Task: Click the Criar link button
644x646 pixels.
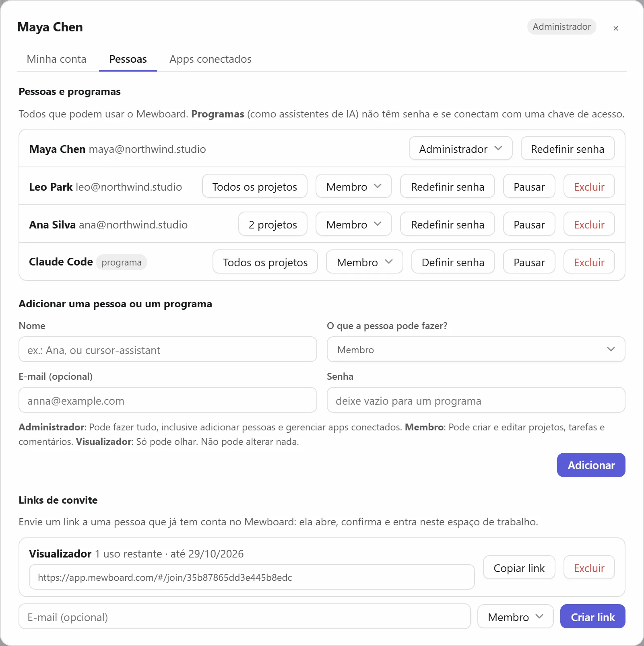Action: pos(592,616)
